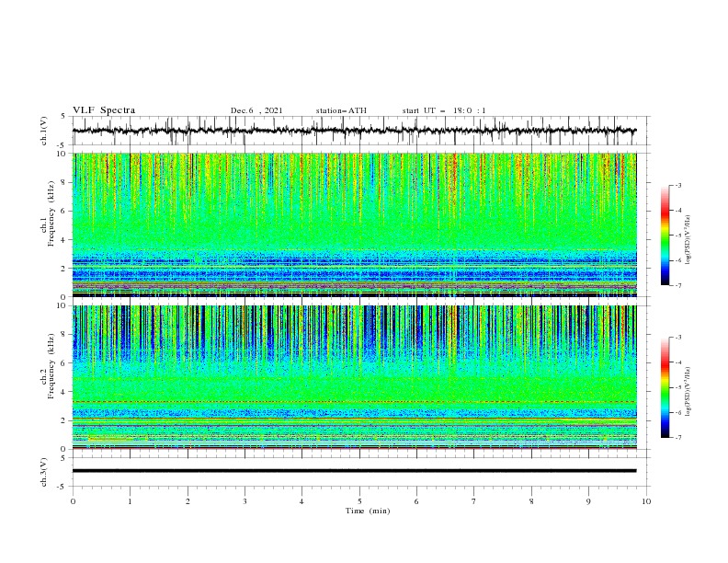
Task: Click tick label "1" on the Time axis
Action: tap(130, 501)
